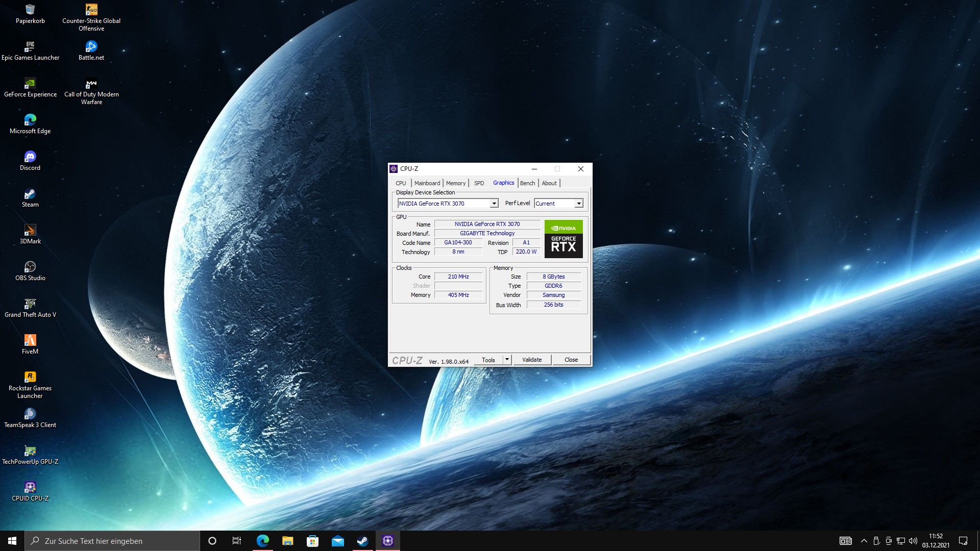The image size is (980, 551).
Task: Click the CPU-Z icon in the taskbar
Action: 388,541
